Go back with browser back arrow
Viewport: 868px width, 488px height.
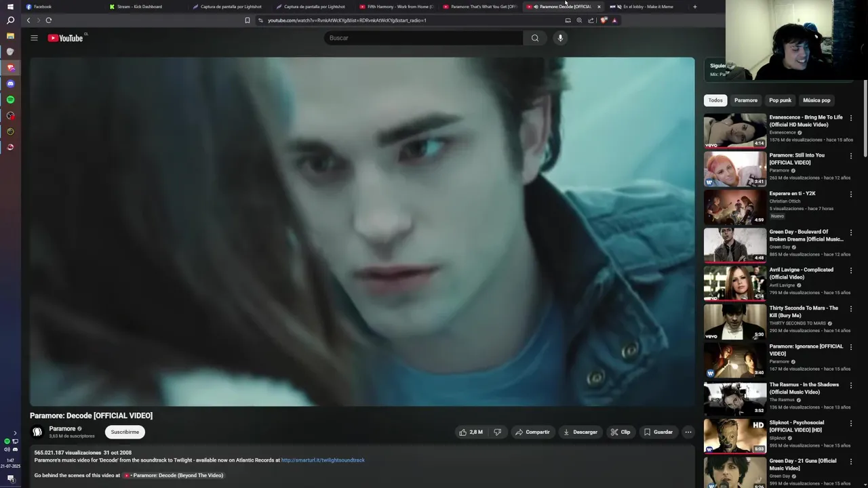(x=28, y=20)
